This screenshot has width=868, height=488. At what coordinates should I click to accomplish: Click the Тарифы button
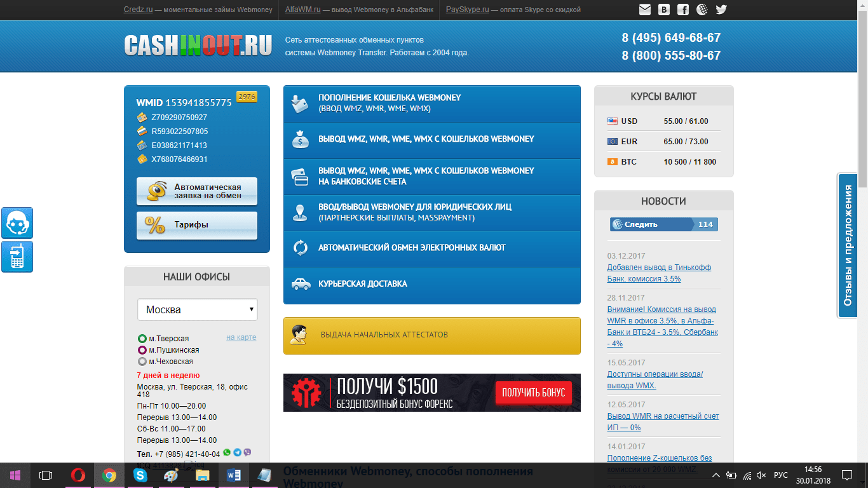(x=197, y=225)
